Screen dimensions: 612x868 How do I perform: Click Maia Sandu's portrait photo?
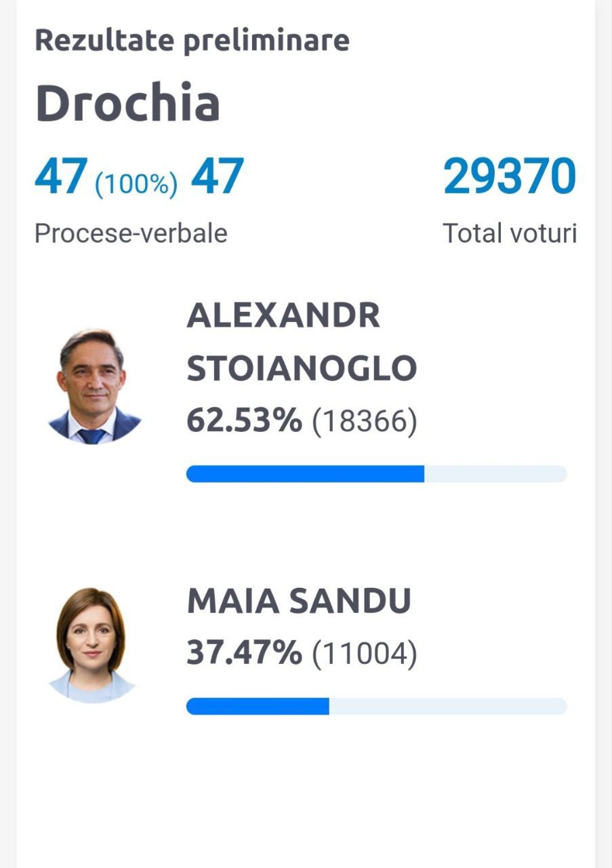(x=92, y=645)
